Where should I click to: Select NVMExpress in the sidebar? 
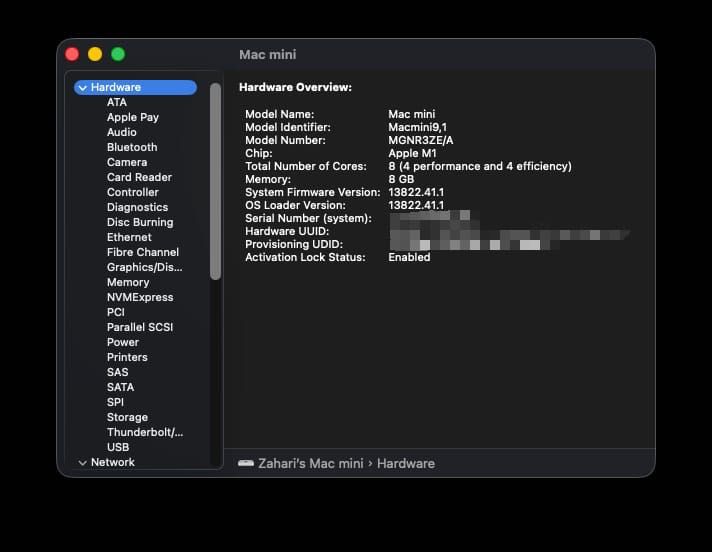pyautogui.click(x=140, y=297)
